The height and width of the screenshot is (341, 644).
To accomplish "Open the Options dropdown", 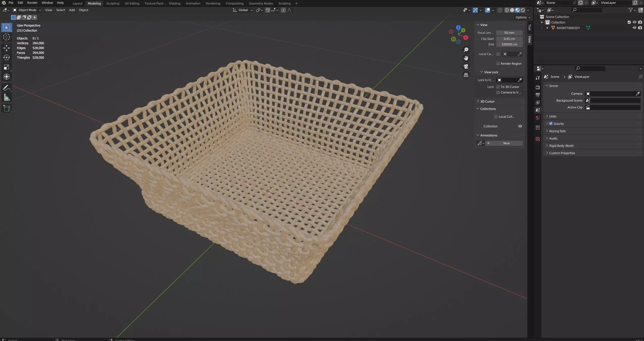I will [x=523, y=17].
